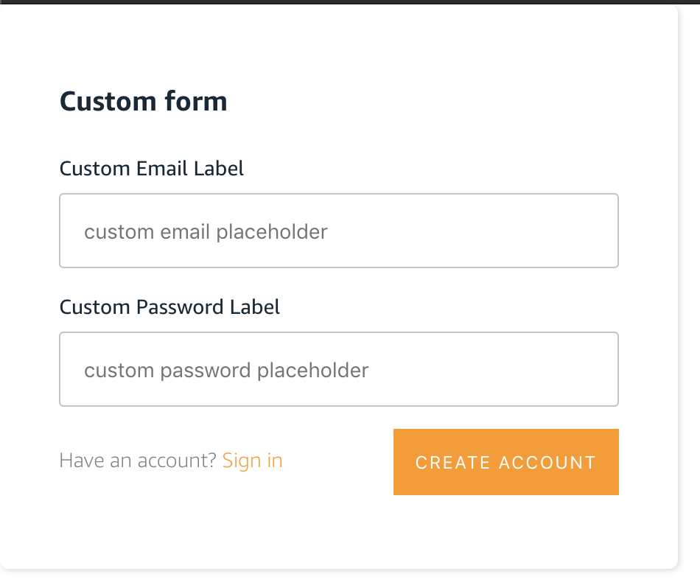Click the "custom password placeholder" hint text

(x=226, y=370)
